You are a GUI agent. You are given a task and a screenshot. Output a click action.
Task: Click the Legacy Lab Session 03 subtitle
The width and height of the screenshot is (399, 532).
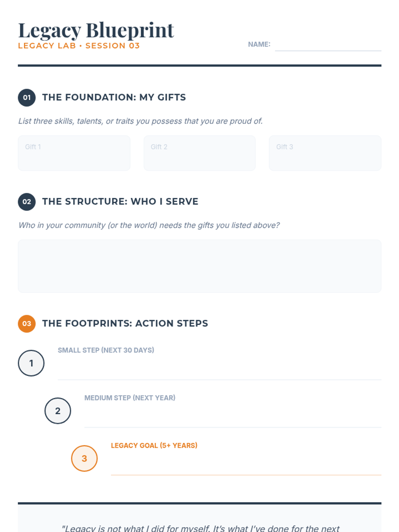coord(79,46)
